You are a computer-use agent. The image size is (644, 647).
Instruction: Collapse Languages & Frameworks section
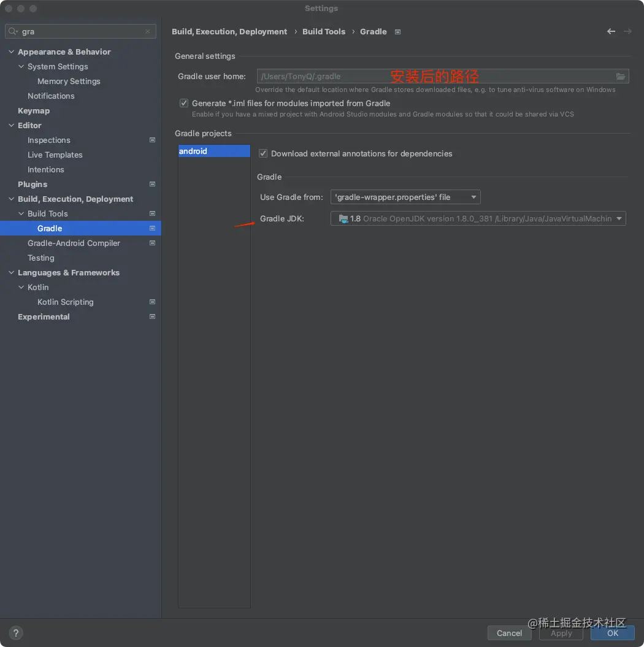(12, 273)
